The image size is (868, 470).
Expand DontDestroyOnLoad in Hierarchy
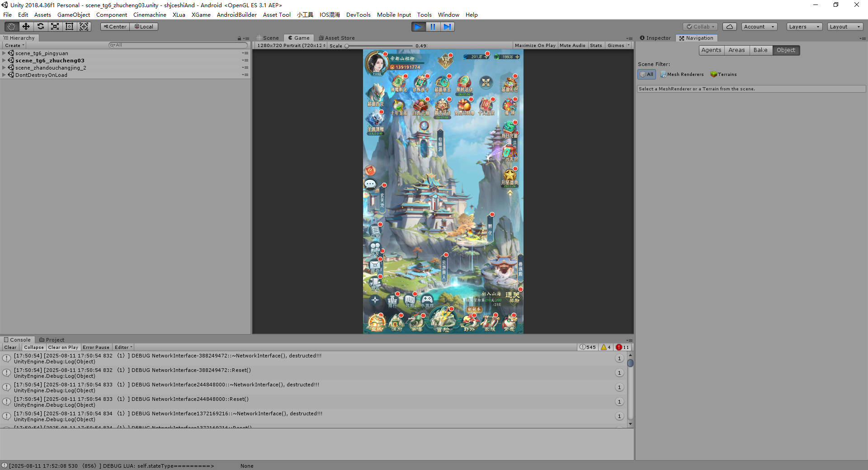[x=4, y=75]
